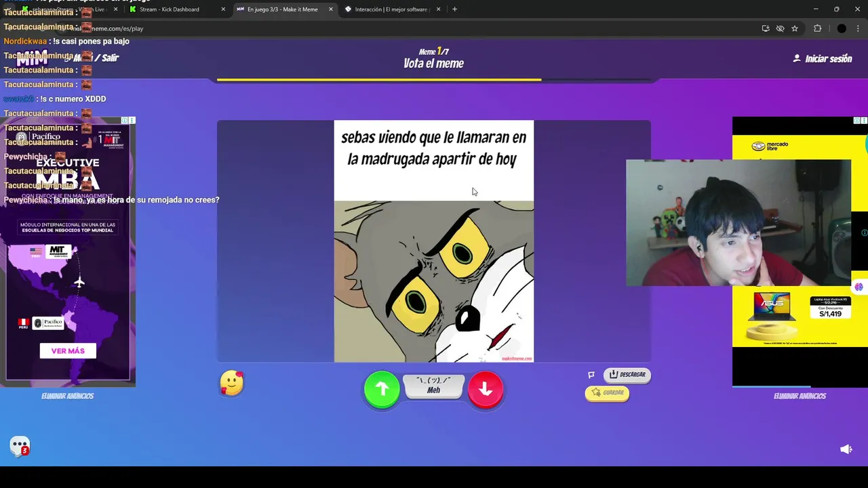The width and height of the screenshot is (868, 488).
Task: Remove ads link under left banner
Action: pos(67,396)
